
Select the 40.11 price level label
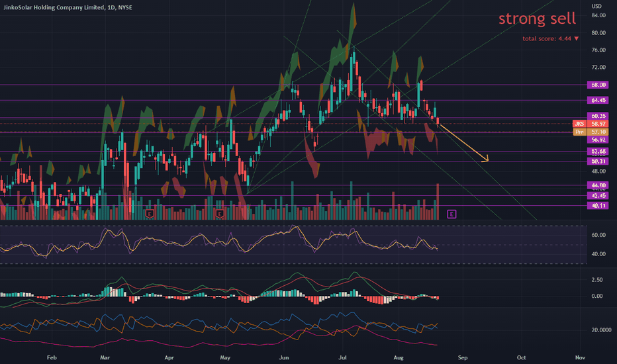pos(598,205)
